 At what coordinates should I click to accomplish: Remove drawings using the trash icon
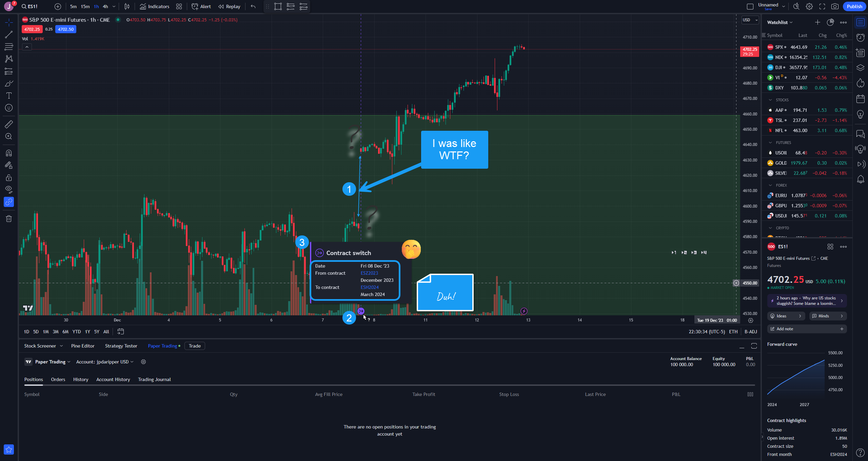click(x=9, y=218)
